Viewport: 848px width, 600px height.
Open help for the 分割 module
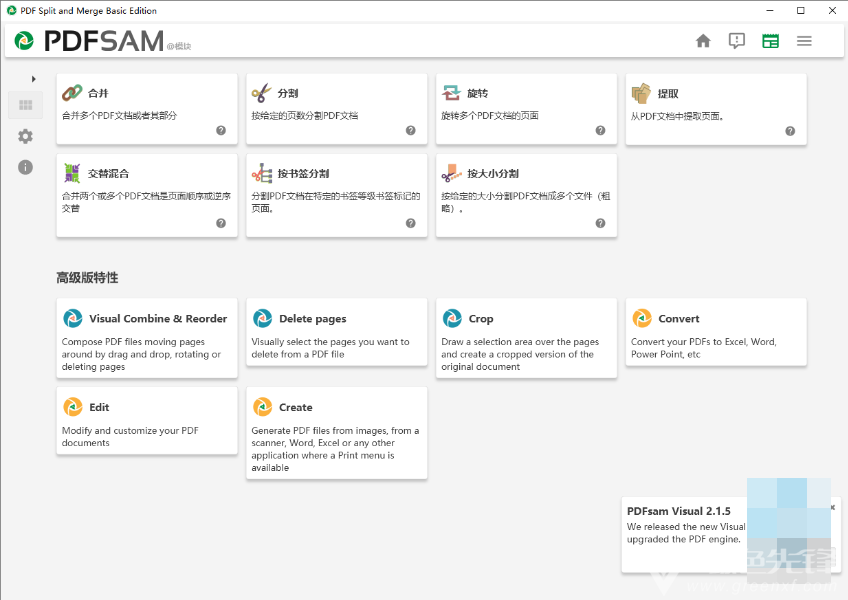point(411,130)
